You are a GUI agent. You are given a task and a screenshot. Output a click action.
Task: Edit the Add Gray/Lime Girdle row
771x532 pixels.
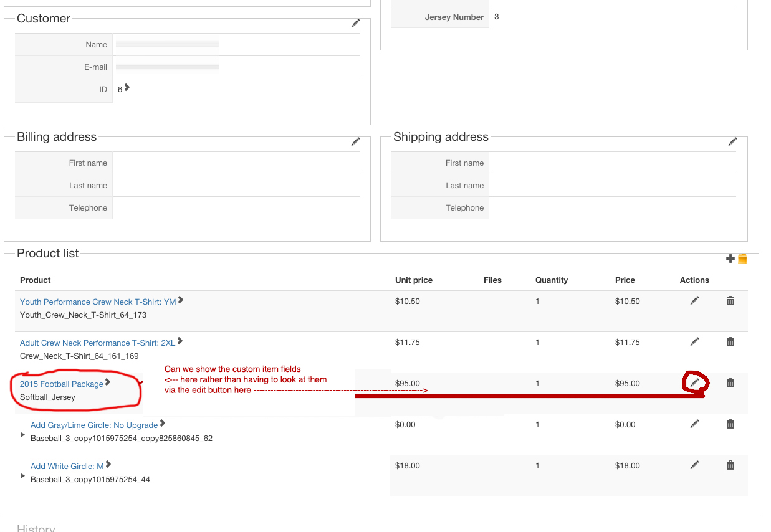694,424
